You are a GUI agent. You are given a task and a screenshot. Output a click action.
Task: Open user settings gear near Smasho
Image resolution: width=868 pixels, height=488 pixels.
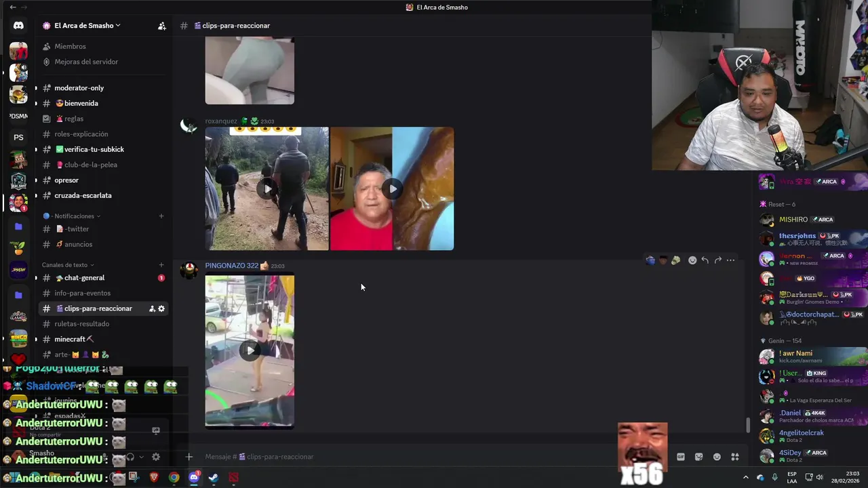156,457
